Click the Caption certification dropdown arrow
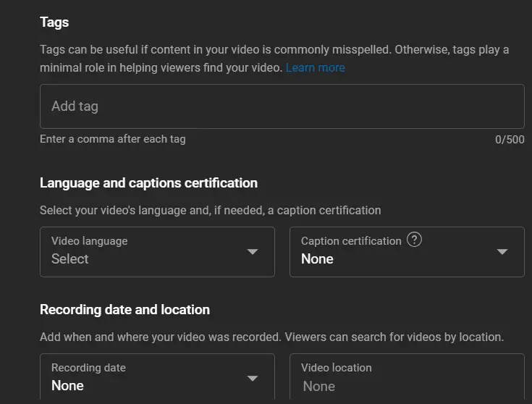This screenshot has height=404, width=532. click(502, 252)
